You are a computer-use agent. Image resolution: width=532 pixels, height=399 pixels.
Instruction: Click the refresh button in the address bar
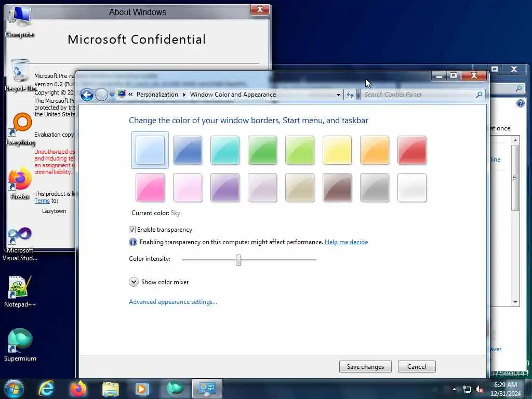[x=350, y=95]
